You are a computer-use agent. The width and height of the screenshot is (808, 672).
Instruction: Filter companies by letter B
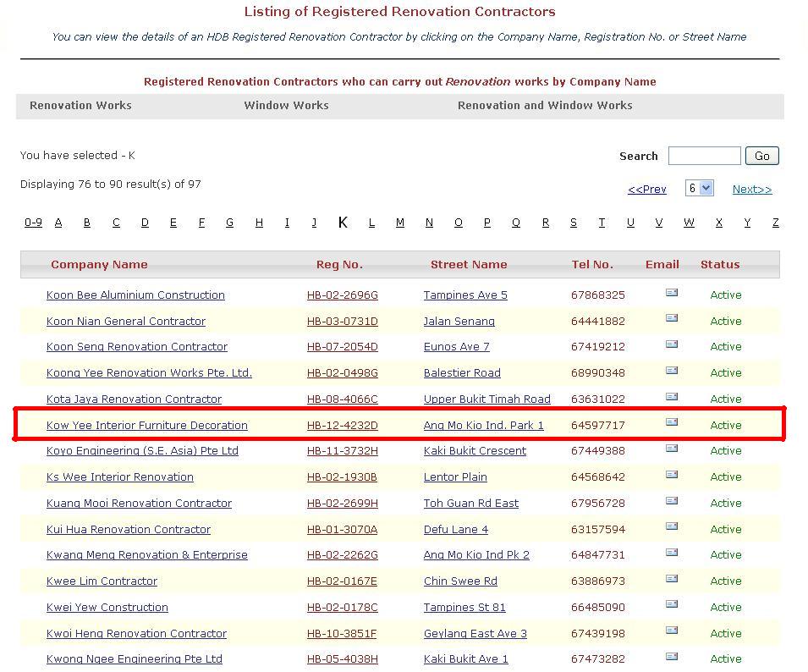[x=87, y=223]
